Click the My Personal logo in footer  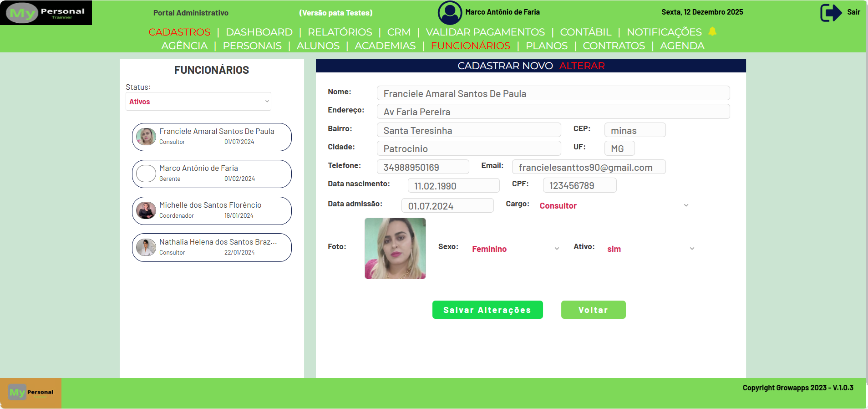pyautogui.click(x=31, y=393)
